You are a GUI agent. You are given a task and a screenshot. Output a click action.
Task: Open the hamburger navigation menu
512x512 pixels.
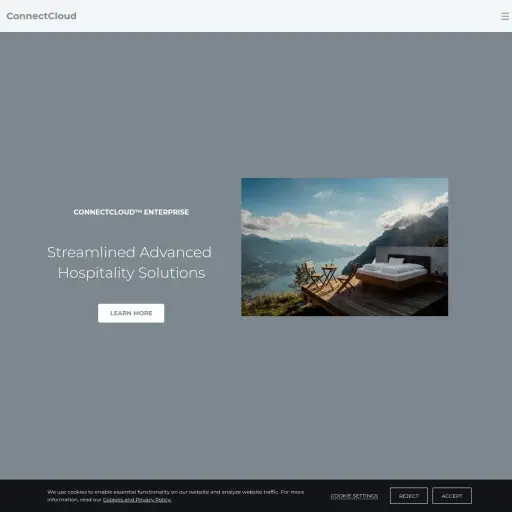pyautogui.click(x=505, y=16)
